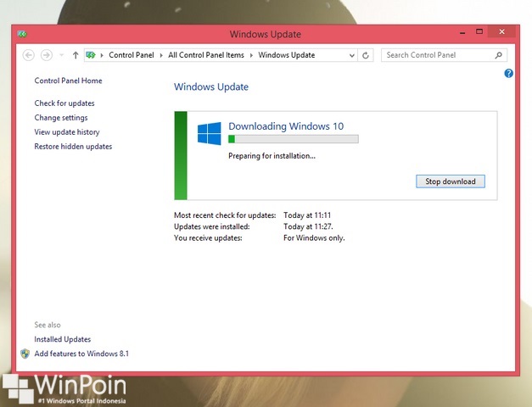Screen dimensions: 532x407
Task: Maximize the Windows Update window
Action: [x=479, y=32]
